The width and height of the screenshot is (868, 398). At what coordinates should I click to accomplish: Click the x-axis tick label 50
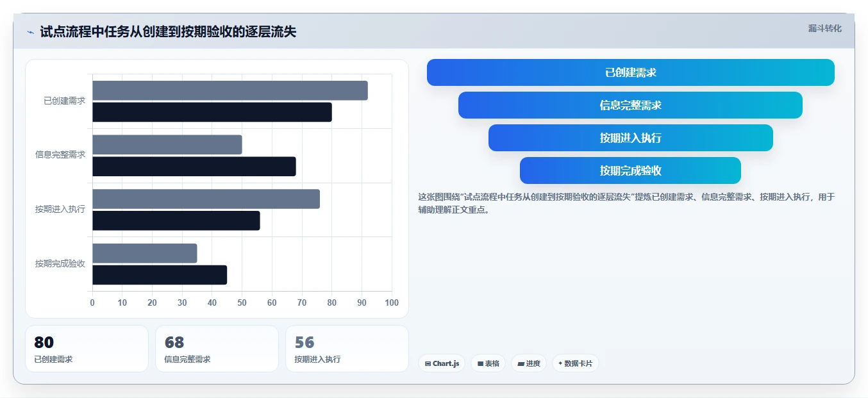click(242, 303)
